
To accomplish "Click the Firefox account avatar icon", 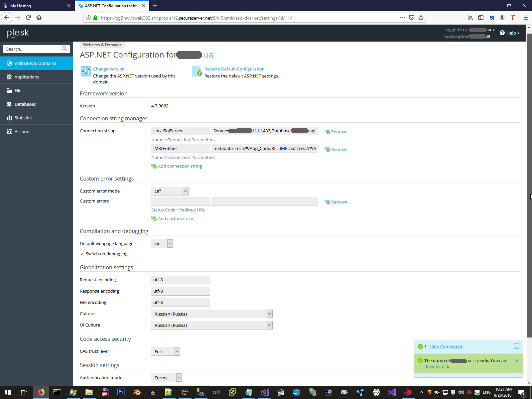I will pyautogui.click(x=502, y=18).
